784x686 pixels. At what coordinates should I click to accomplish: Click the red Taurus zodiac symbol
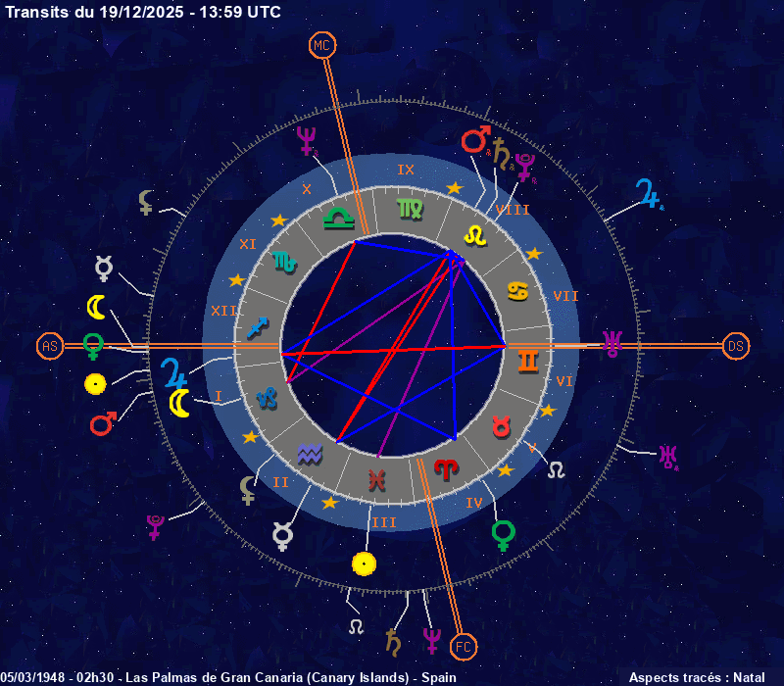(502, 426)
